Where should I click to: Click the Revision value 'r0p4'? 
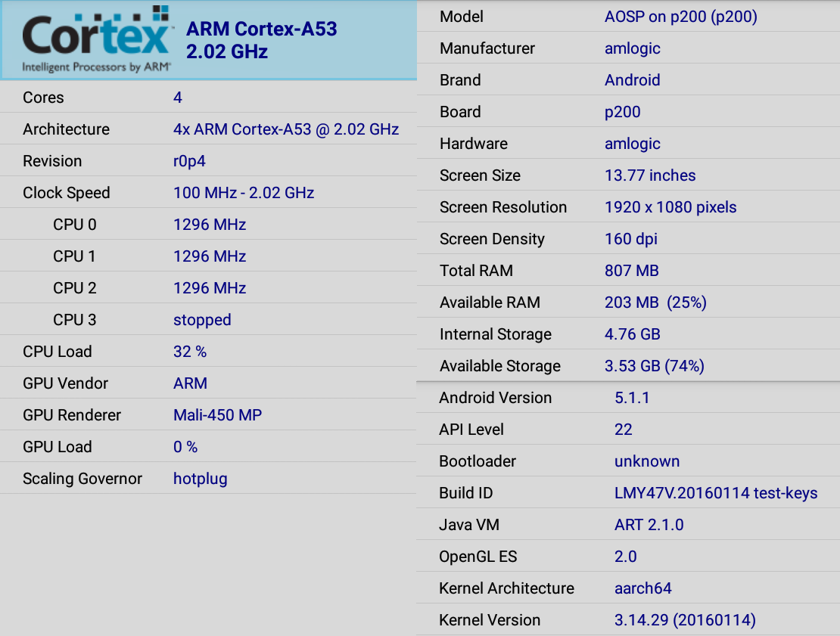click(x=189, y=161)
